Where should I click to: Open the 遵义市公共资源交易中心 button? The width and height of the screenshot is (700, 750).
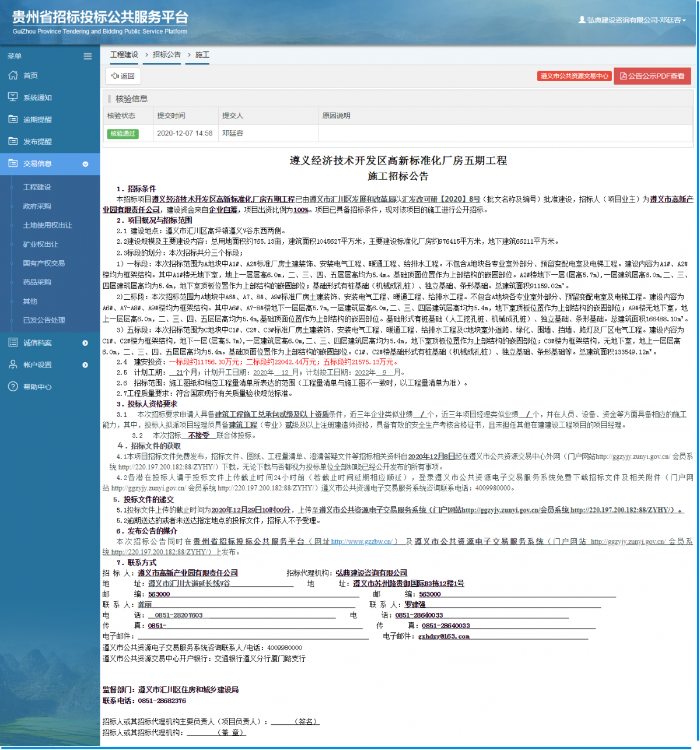pos(574,76)
